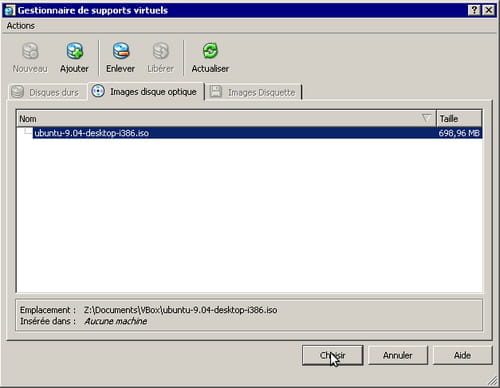Open the Actions menu
The width and height of the screenshot is (500, 388).
point(21,26)
